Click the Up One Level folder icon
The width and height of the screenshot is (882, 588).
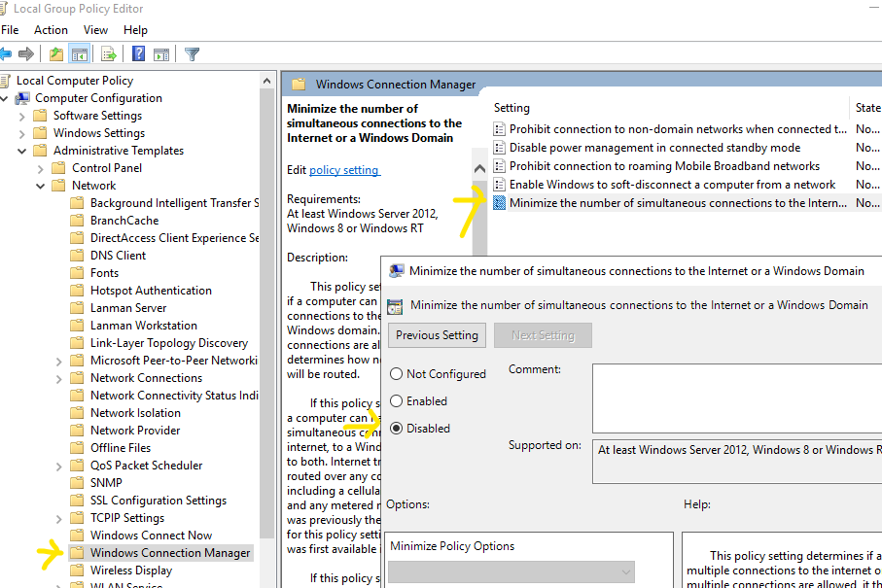[56, 54]
